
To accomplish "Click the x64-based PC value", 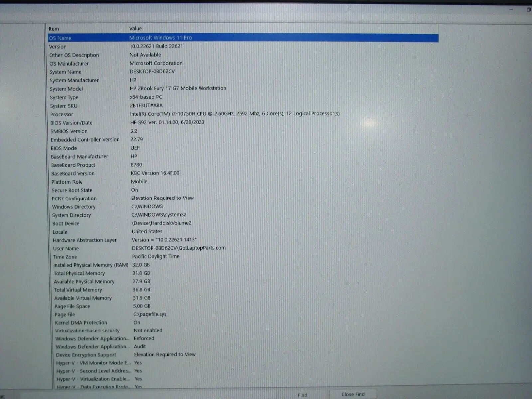I will pyautogui.click(x=146, y=97).
